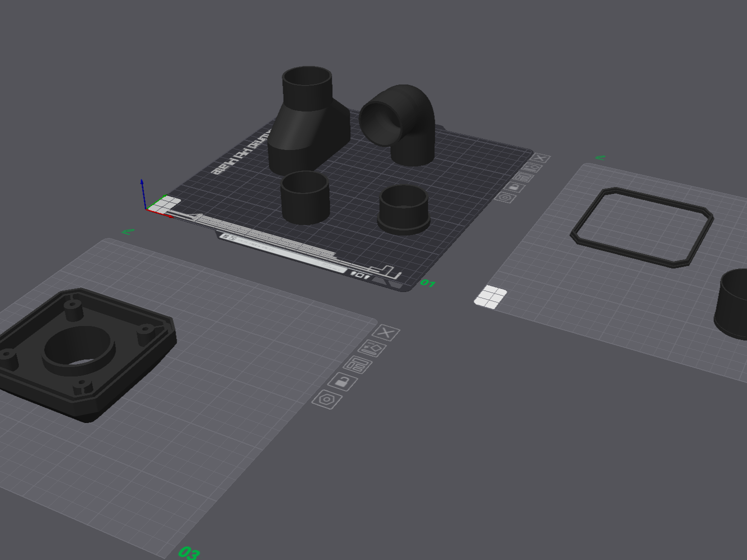
Task: Open plate 03 settings hexagon icon
Action: [327, 399]
